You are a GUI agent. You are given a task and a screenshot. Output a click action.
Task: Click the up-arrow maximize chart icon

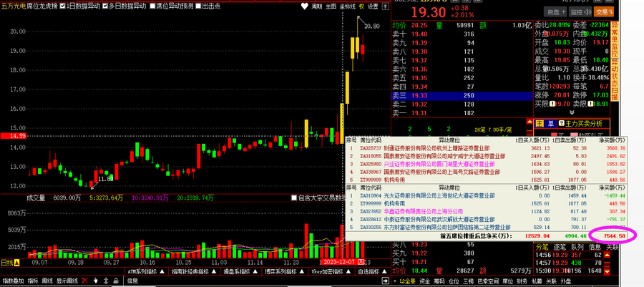(385, 6)
